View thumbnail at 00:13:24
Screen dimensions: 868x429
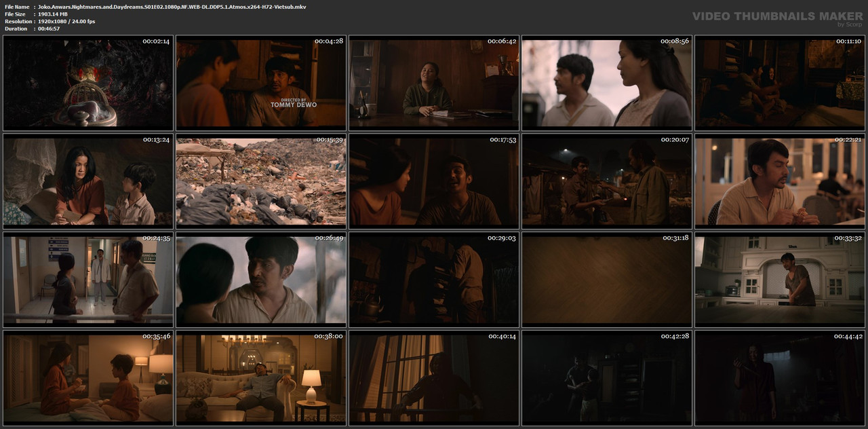click(x=88, y=181)
